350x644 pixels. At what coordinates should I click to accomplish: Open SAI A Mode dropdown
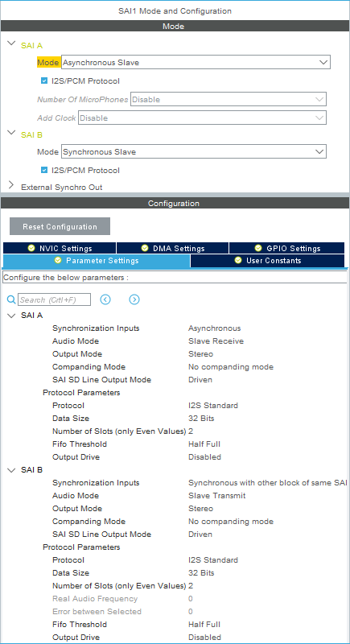coord(196,63)
